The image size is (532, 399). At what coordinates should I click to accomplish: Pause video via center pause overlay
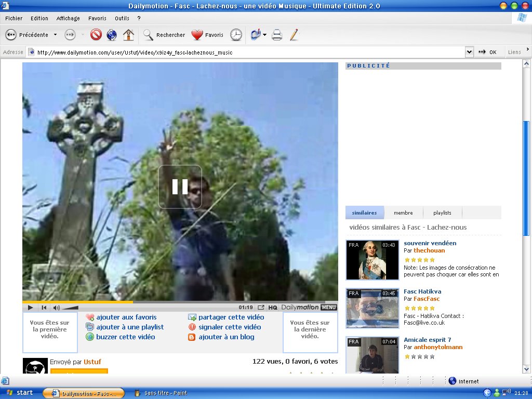[180, 187]
